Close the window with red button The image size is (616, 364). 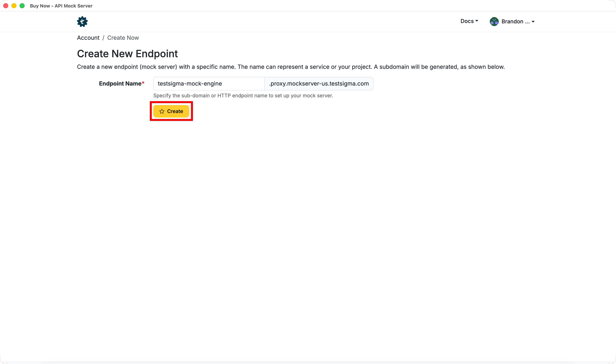[6, 6]
